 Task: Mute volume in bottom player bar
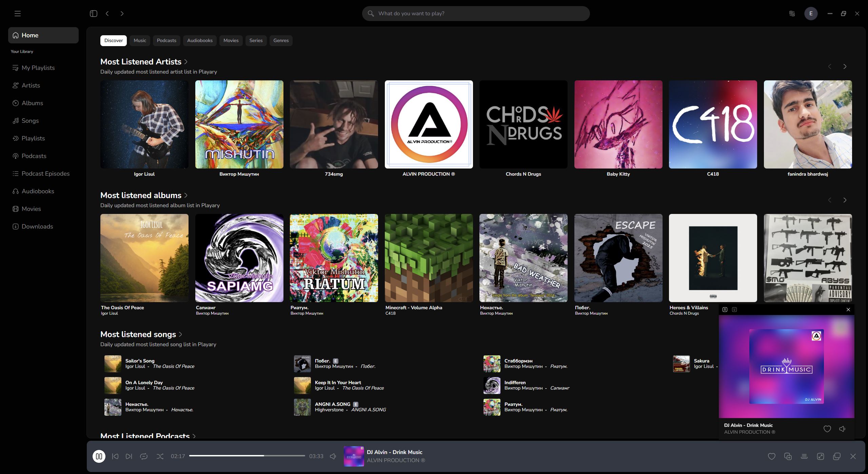click(x=333, y=456)
